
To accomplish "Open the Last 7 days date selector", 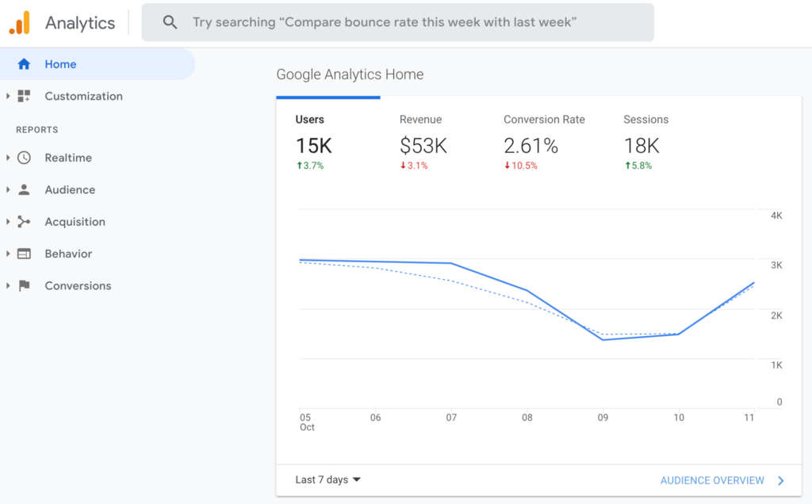I will coord(327,479).
